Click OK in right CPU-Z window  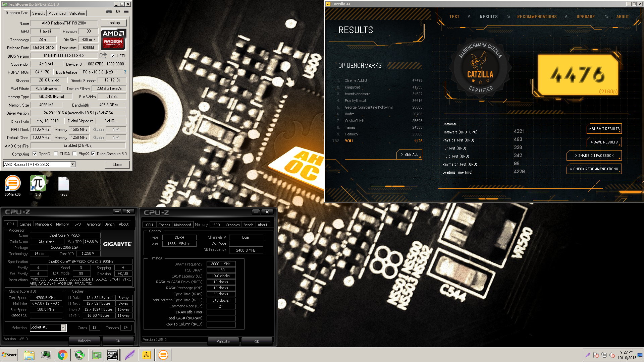coord(257,342)
